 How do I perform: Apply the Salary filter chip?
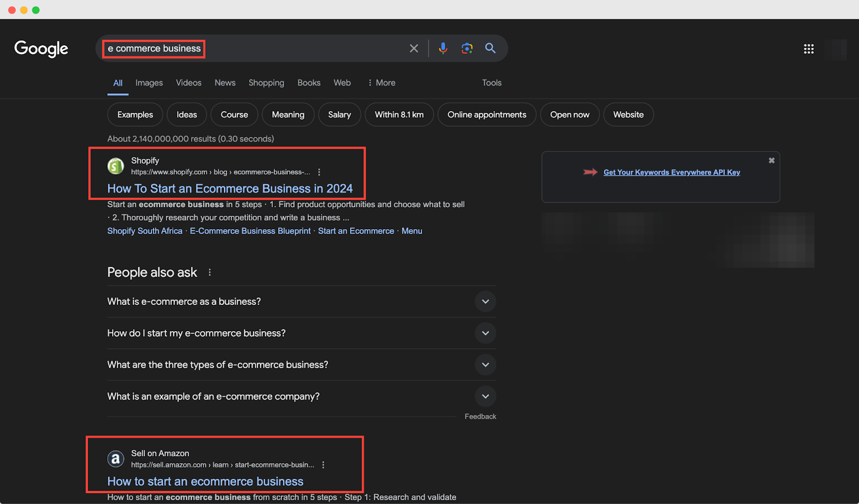point(340,115)
